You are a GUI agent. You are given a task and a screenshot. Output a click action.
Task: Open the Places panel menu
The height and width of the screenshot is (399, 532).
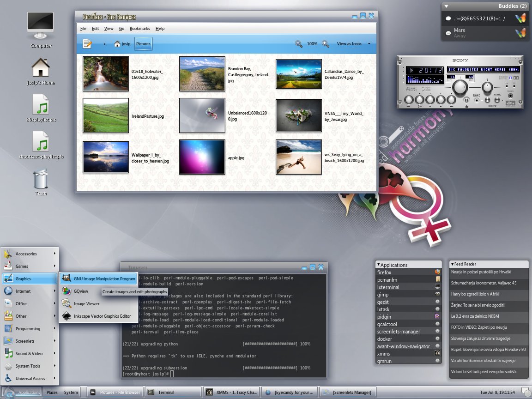pos(52,392)
